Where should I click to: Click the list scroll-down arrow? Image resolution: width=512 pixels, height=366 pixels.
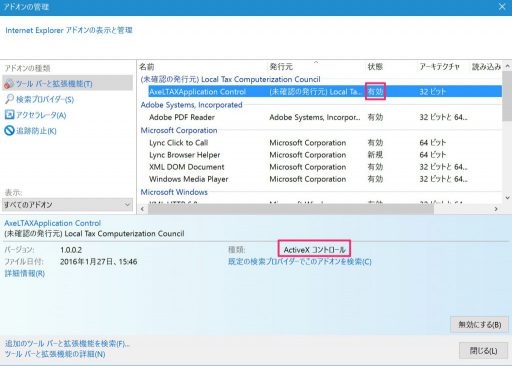pyautogui.click(x=507, y=198)
